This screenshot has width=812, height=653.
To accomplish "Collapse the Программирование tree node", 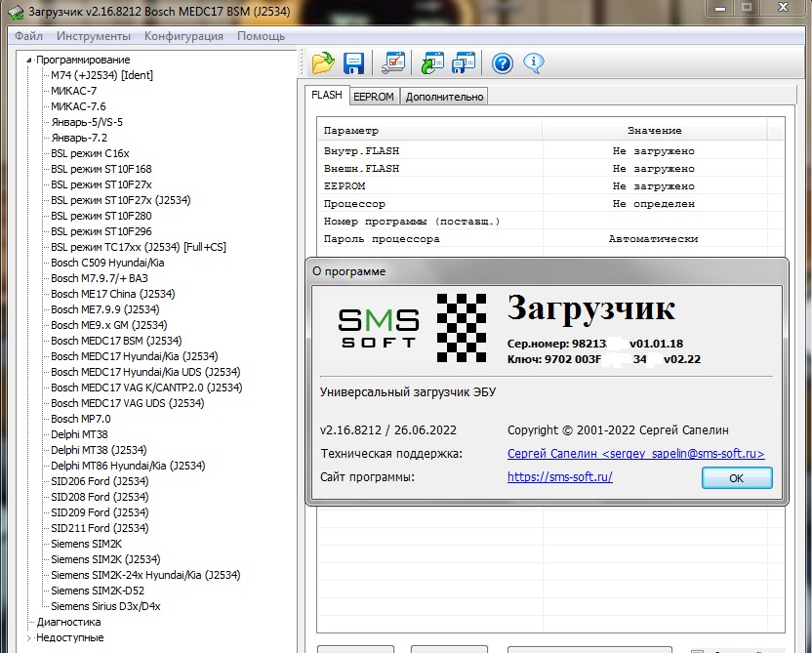I will tap(29, 60).
